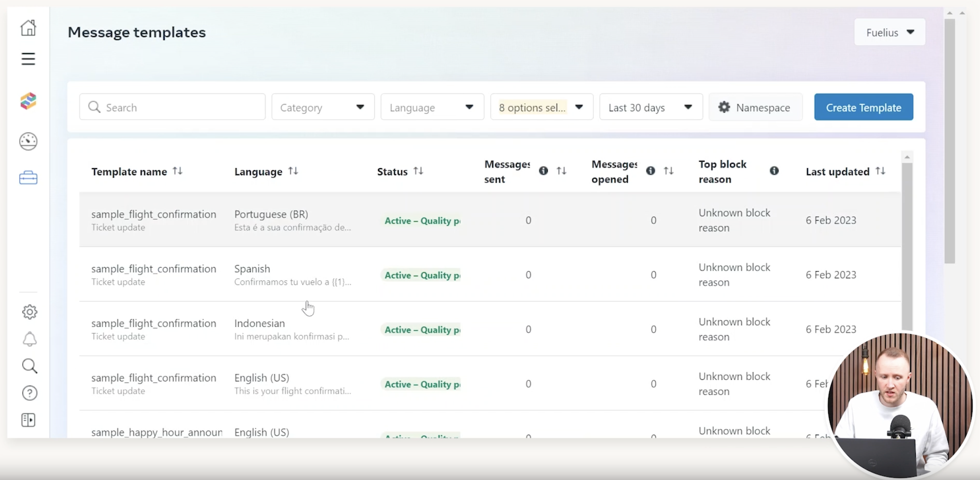Image resolution: width=980 pixels, height=480 pixels.
Task: Expand the Language filter dropdown
Action: tap(432, 107)
